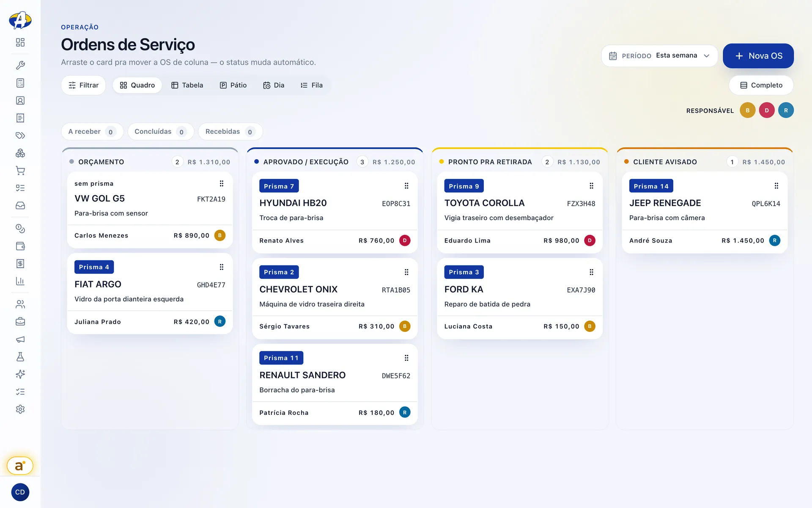Switch to the Pátio view tab

233,86
